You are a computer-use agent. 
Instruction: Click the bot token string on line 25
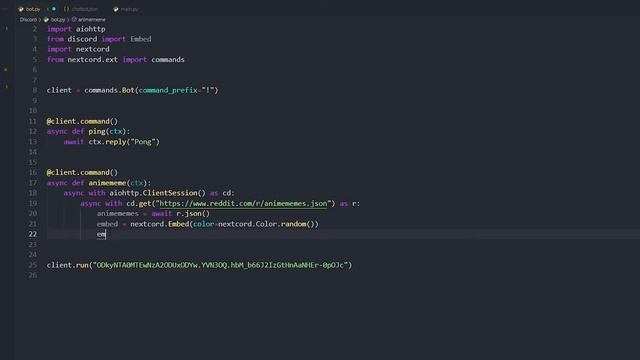(x=220, y=265)
